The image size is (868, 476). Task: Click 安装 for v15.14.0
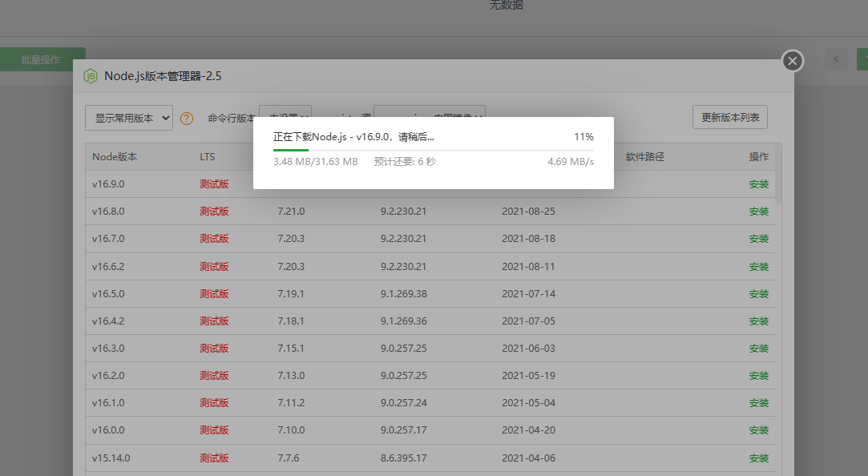[x=758, y=458]
